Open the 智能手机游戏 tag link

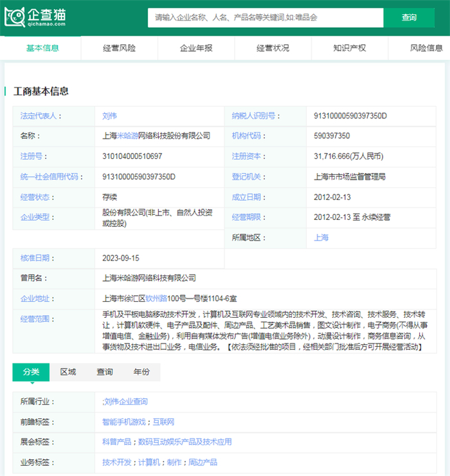[123, 422]
